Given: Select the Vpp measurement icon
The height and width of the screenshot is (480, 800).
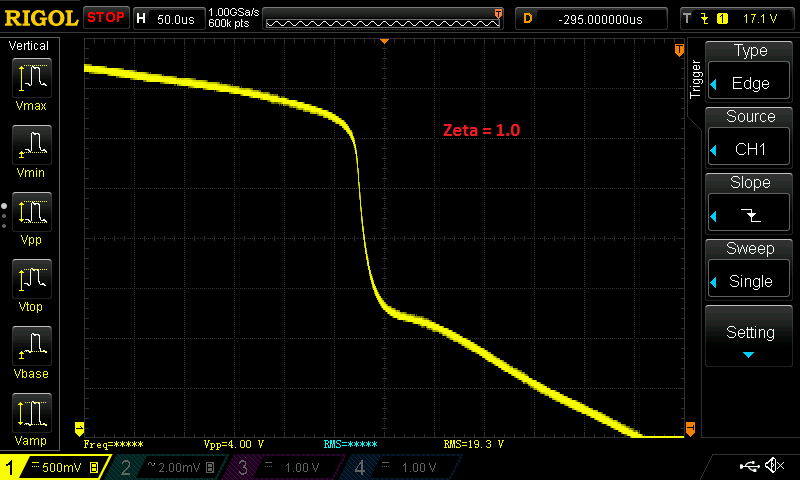Looking at the screenshot, I should (32, 212).
